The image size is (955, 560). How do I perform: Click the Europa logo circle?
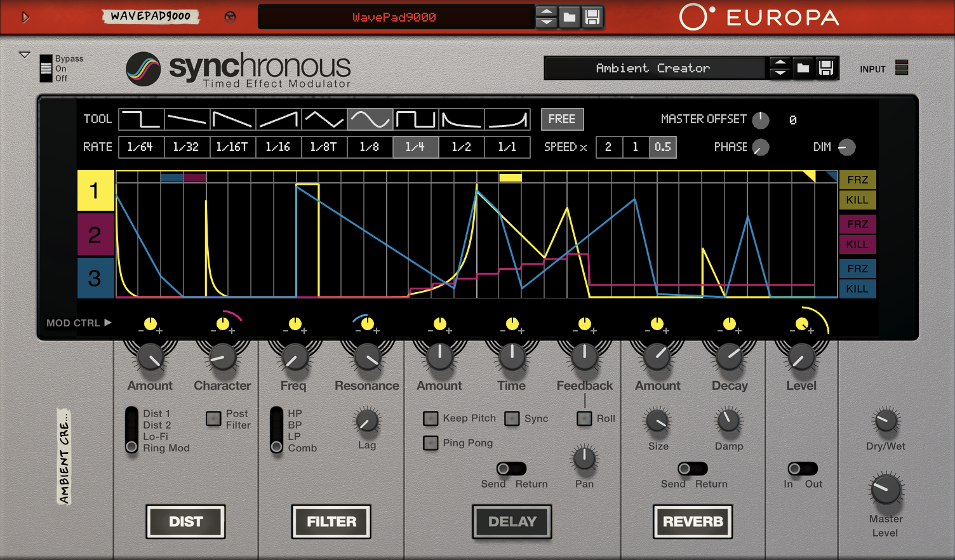pyautogui.click(x=694, y=18)
